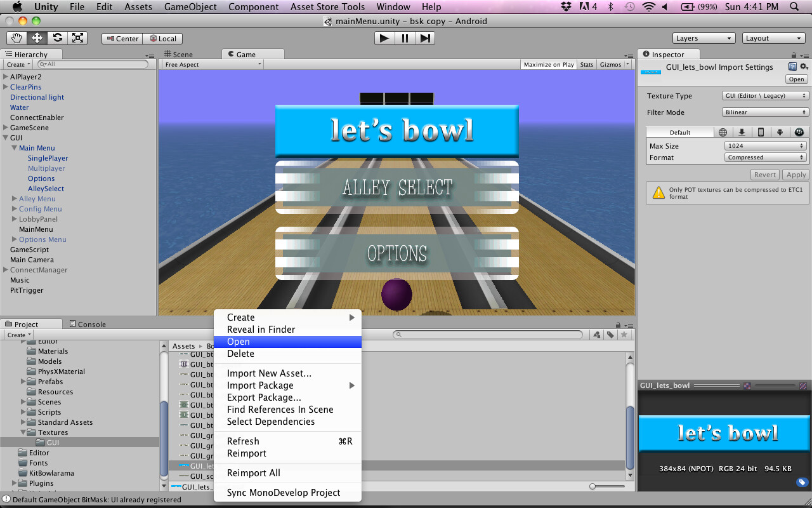Click the Step frame button
The height and width of the screenshot is (508, 812).
point(425,37)
